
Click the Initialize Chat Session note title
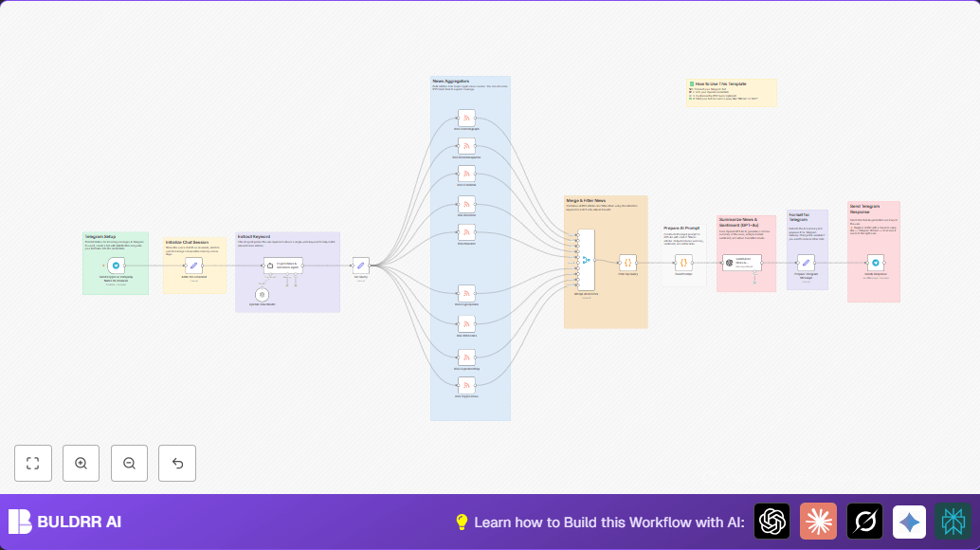click(187, 242)
